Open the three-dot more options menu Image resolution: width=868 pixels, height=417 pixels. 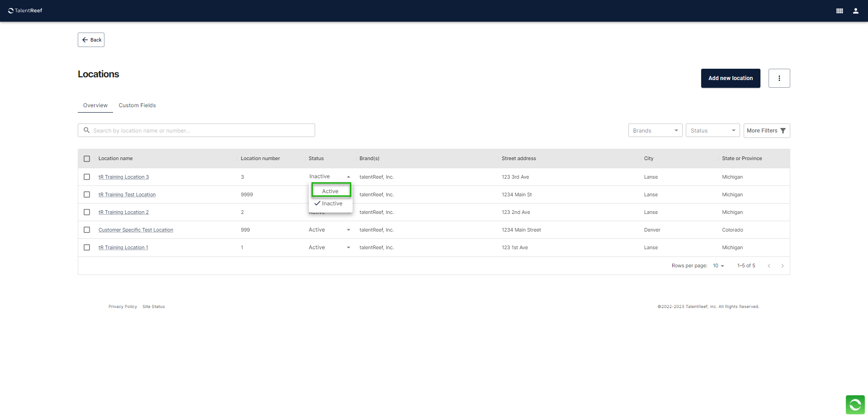(x=779, y=78)
